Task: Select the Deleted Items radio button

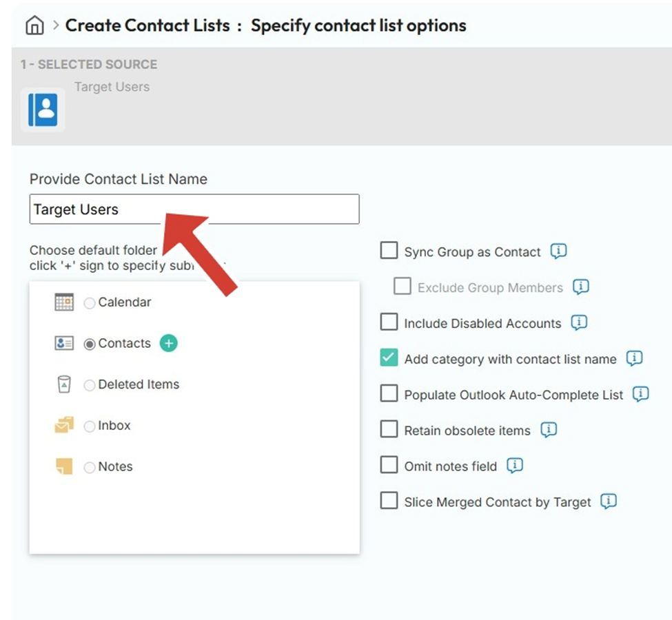Action: tap(89, 386)
